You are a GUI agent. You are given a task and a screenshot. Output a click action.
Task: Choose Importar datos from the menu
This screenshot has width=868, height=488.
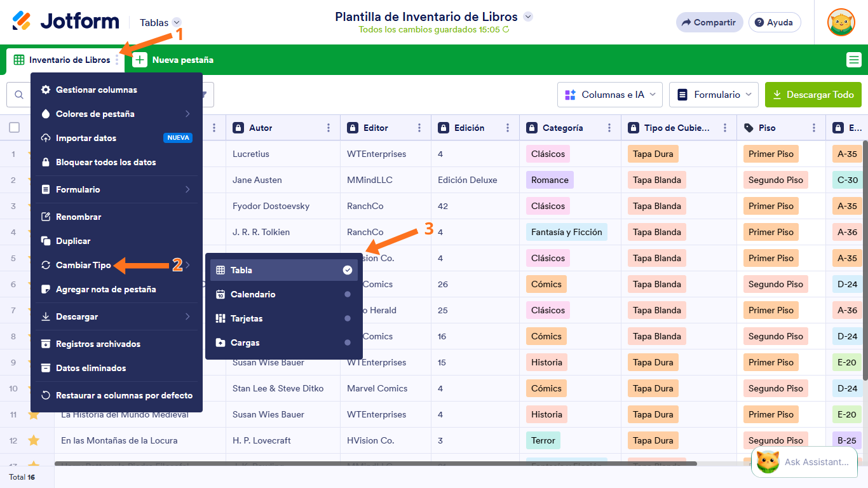click(x=116, y=138)
